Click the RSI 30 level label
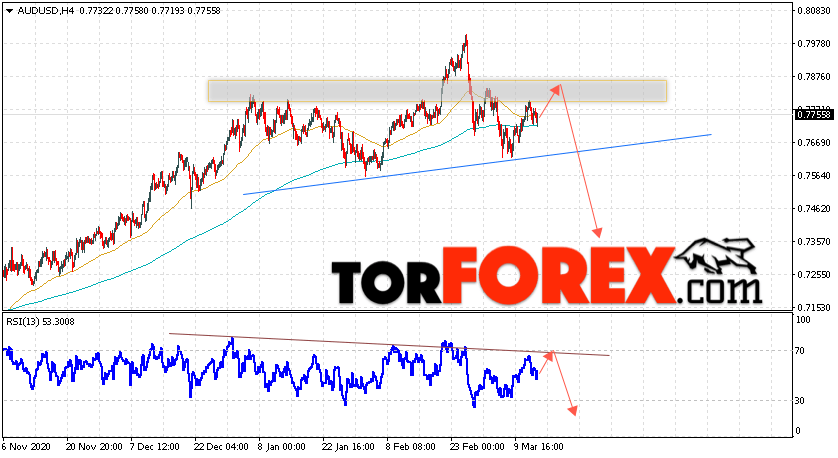The height and width of the screenshot is (458, 838). (800, 401)
